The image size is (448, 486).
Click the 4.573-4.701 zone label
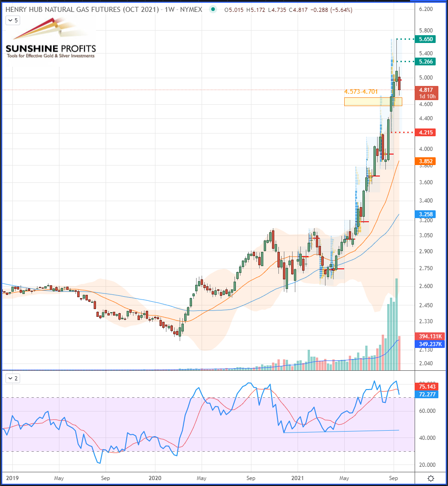(x=361, y=92)
